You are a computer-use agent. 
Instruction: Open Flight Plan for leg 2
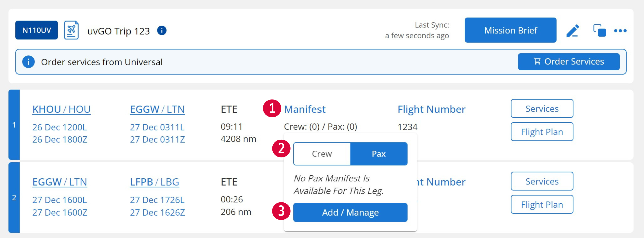(542, 204)
